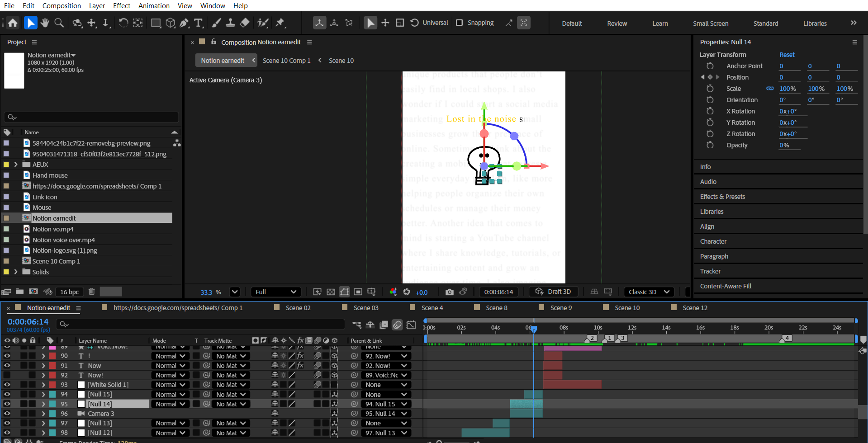Select the Pen tool
Screen dimensions: 868x443
pos(184,23)
